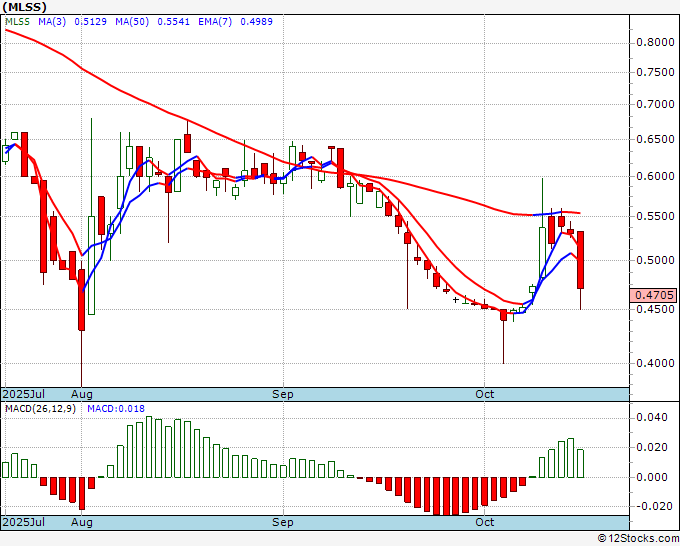Viewport: 680px width, 546px height.
Task: Click the 0.7500 price axis label
Action: [x=655, y=72]
